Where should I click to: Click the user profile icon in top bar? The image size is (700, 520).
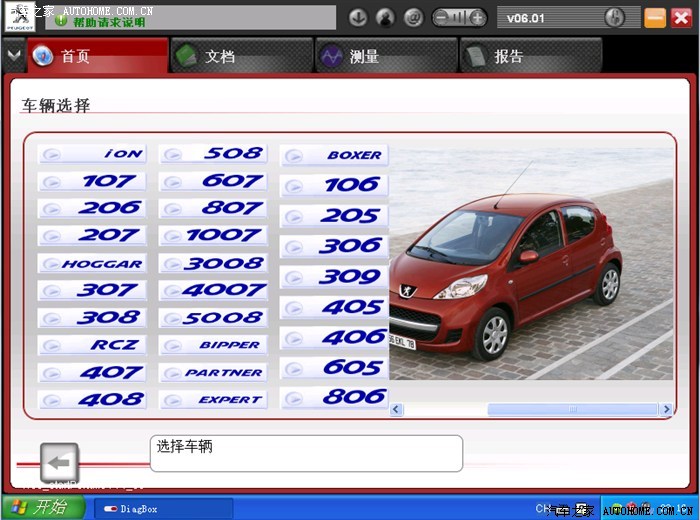pyautogui.click(x=385, y=17)
